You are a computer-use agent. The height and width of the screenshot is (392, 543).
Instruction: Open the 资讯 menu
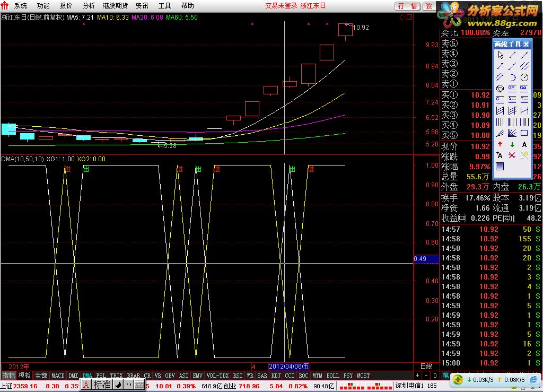pyautogui.click(x=142, y=5)
